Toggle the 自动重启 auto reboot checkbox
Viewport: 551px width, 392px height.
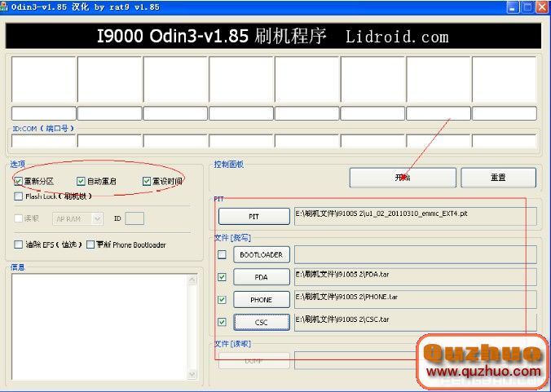click(81, 181)
